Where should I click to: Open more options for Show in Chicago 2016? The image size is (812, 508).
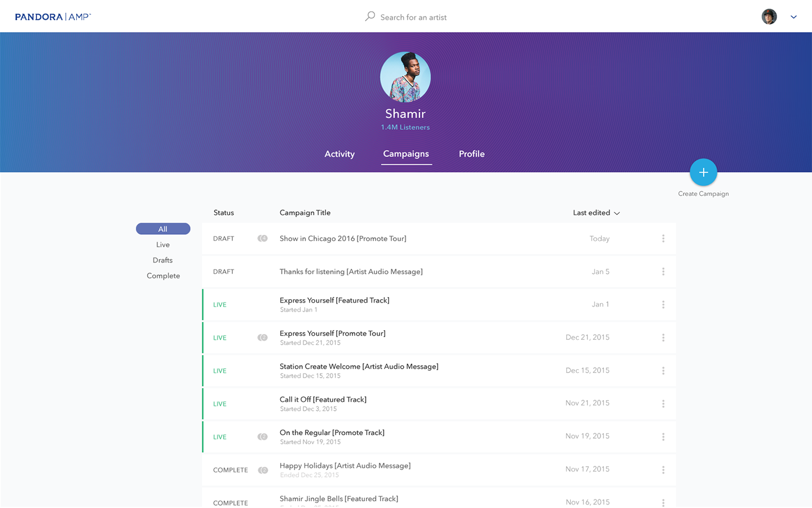(663, 238)
